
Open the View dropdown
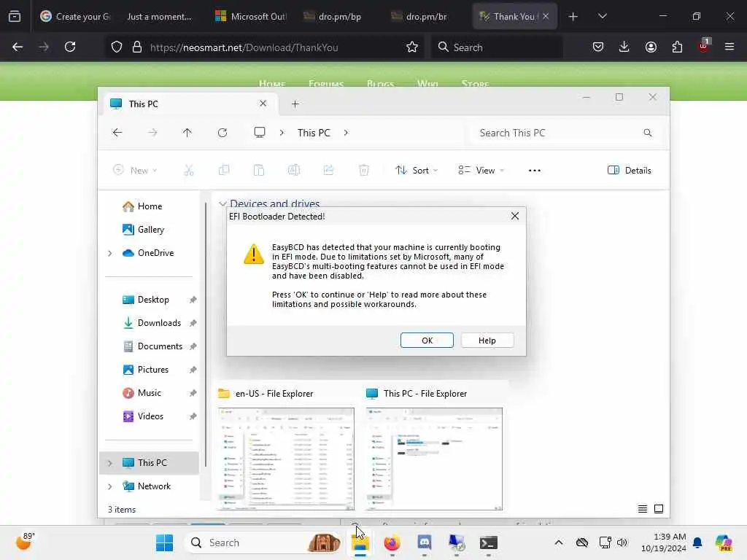click(x=481, y=171)
